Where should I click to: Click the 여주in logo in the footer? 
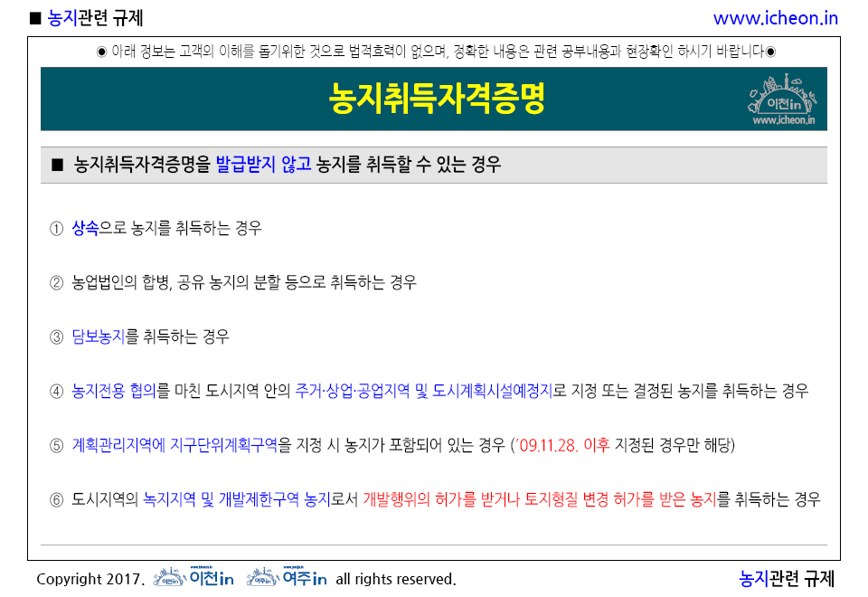[287, 576]
